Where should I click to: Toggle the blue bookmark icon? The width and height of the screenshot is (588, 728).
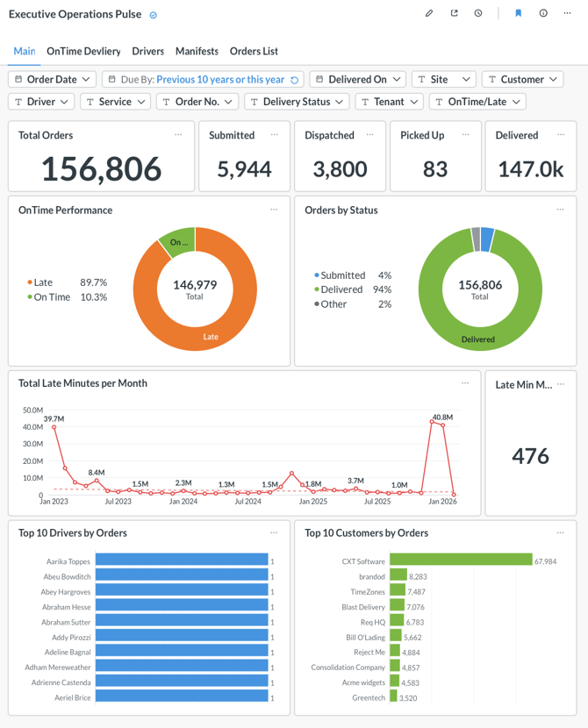coord(519,13)
